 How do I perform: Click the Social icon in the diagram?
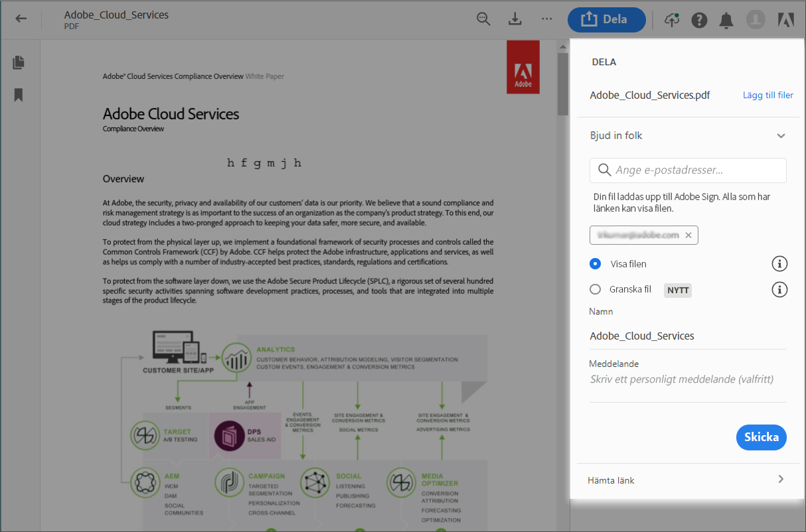coord(315,482)
